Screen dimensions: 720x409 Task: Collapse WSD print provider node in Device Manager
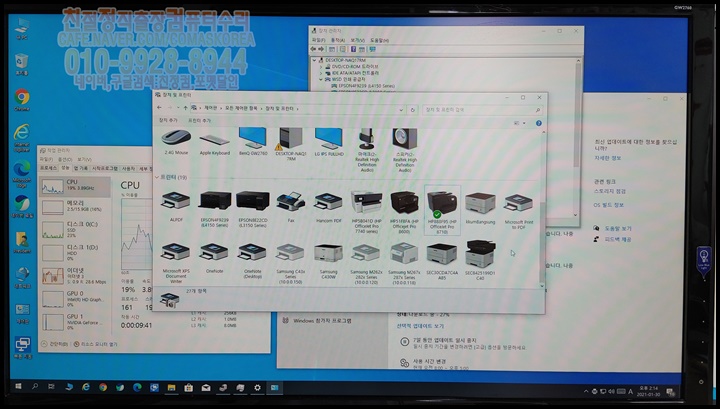click(321, 79)
